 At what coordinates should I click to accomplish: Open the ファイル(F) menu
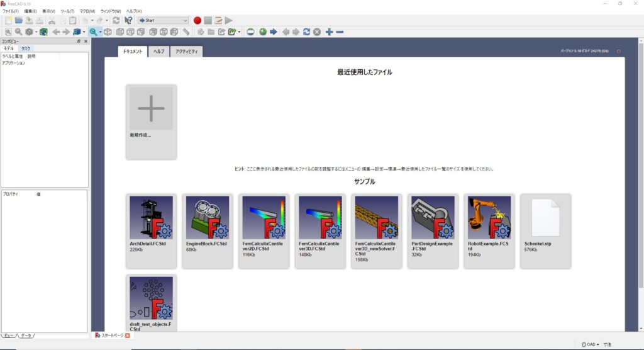tap(11, 11)
